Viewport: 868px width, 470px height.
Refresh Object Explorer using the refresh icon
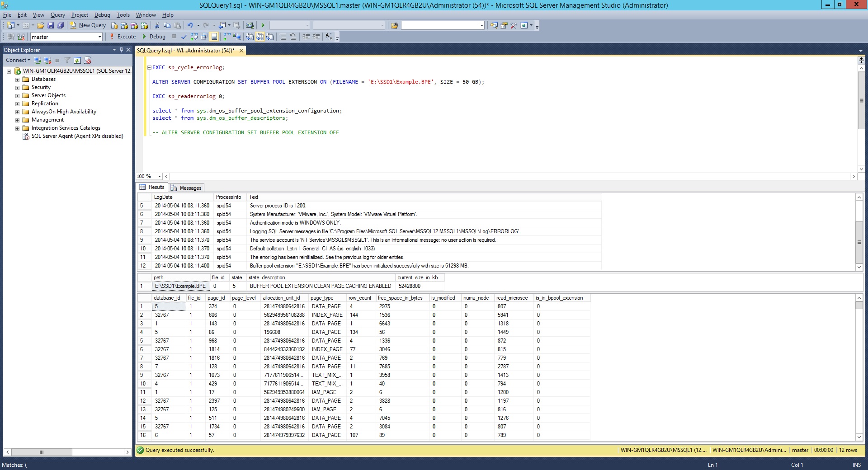click(x=77, y=61)
